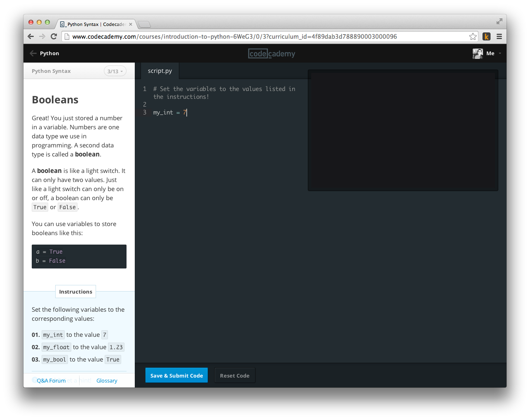Click the user profile avatar

pos(478,54)
